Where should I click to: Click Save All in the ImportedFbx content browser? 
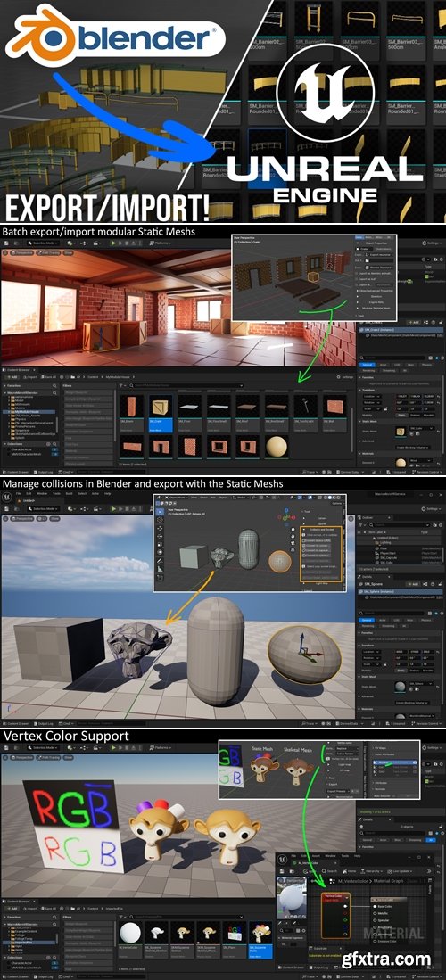pos(48,908)
